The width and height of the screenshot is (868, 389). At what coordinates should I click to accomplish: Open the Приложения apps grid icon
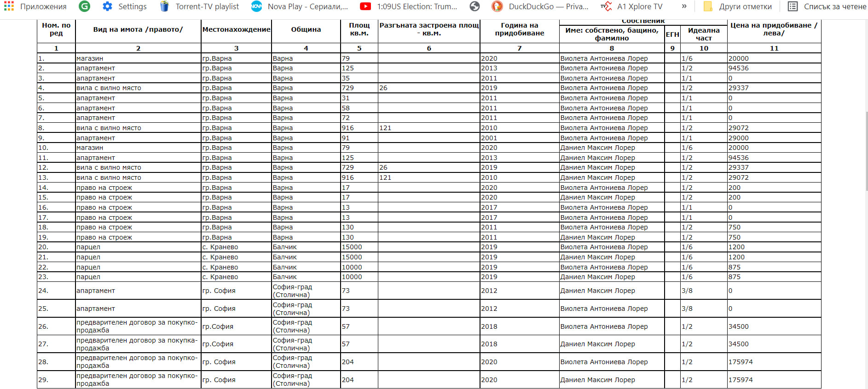(x=9, y=6)
